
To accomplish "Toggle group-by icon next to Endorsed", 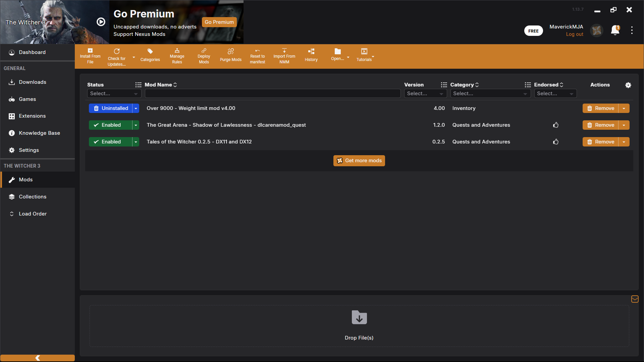I will click(528, 85).
